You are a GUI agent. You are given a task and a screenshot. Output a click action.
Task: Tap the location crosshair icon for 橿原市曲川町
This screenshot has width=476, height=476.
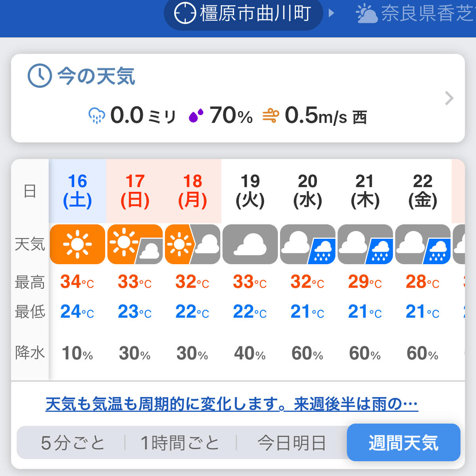[185, 13]
